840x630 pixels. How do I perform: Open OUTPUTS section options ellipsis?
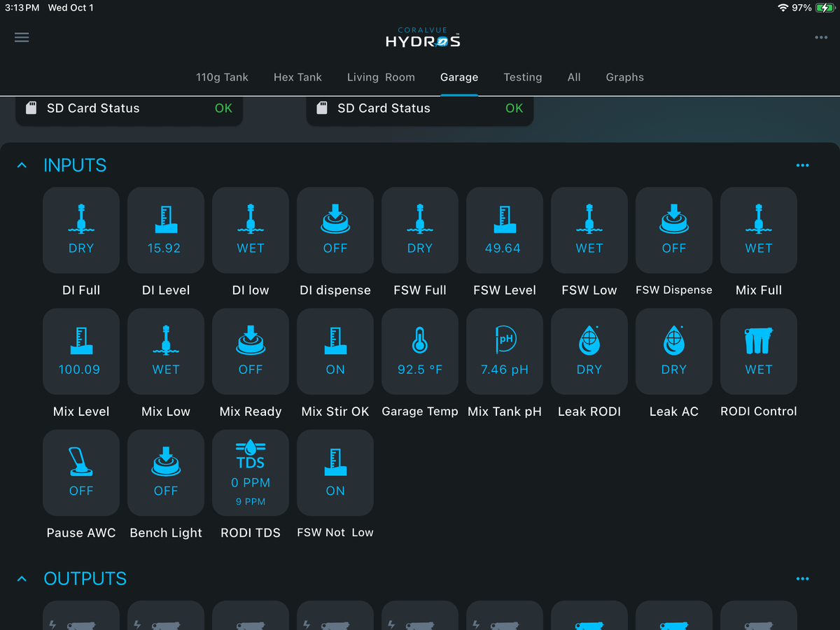pos(803,579)
